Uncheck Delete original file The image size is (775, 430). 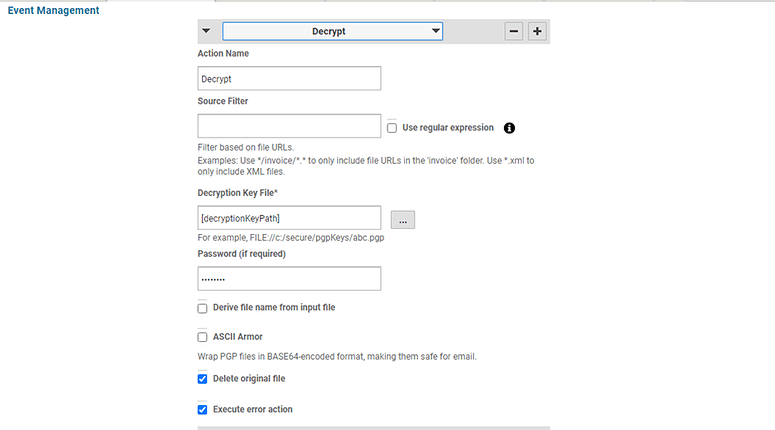click(x=203, y=379)
